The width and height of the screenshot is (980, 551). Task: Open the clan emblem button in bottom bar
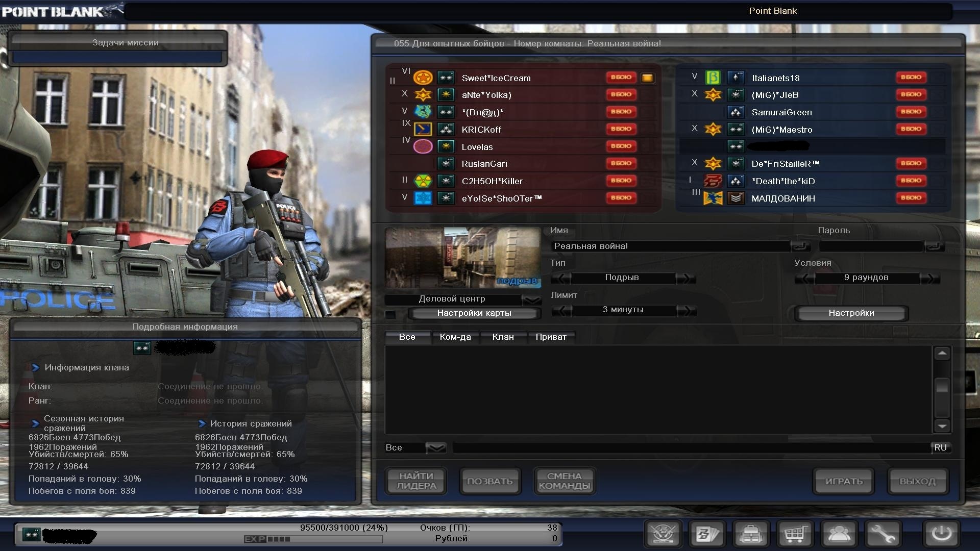(664, 534)
